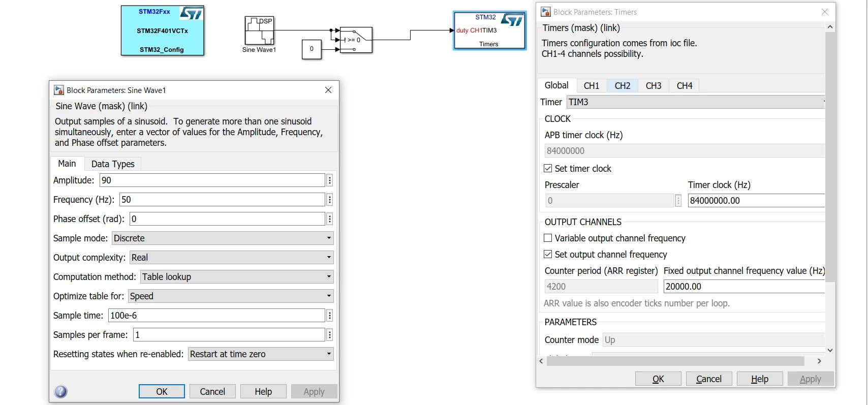Viewport: 868px width, 405px height.
Task: Open the Amplitude field options menu
Action: point(330,180)
